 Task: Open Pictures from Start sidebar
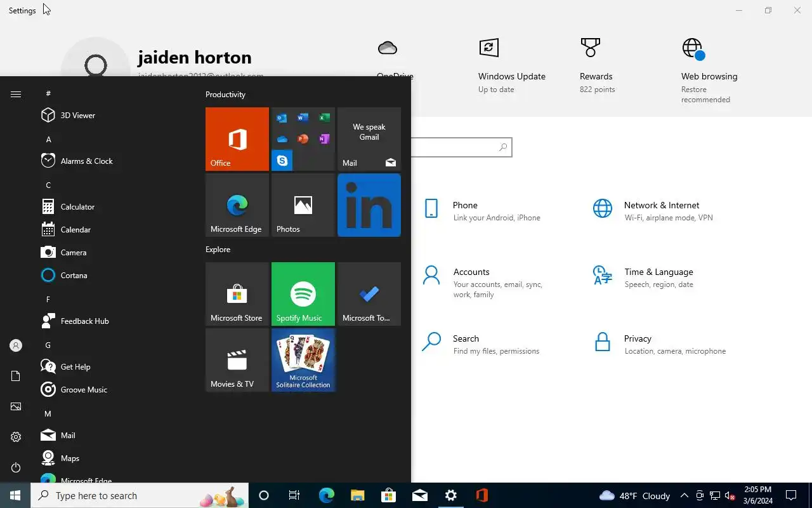[16, 406]
